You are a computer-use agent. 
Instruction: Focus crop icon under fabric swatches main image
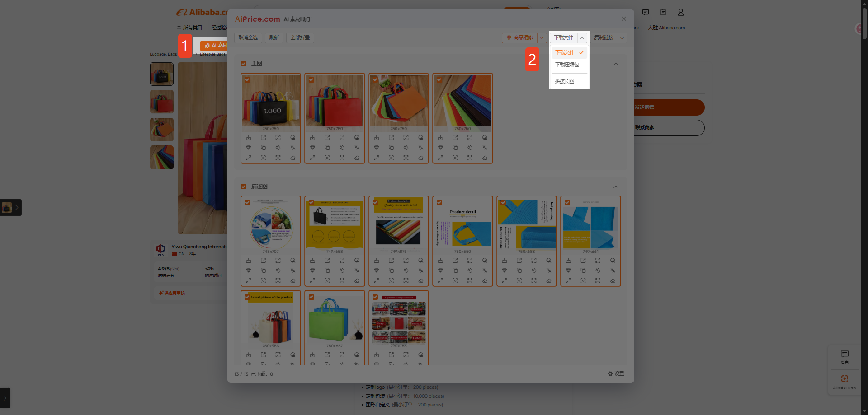(x=455, y=158)
